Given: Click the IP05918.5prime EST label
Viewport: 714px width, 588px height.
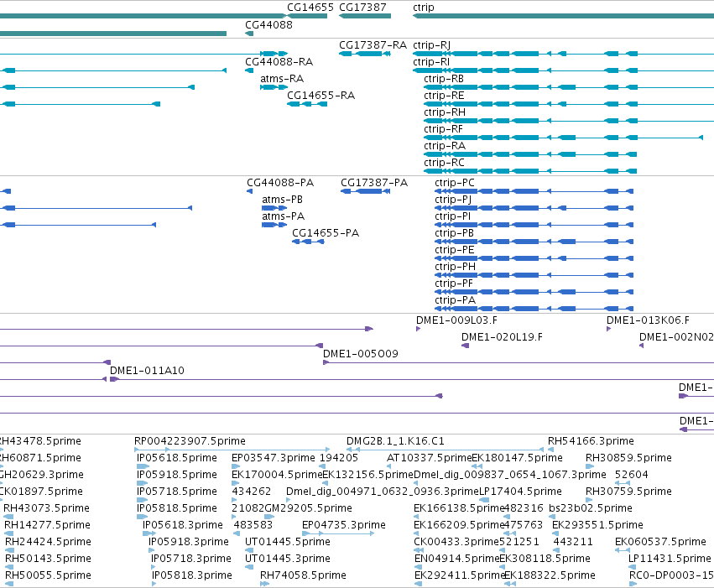Looking at the screenshot, I should click(177, 475).
